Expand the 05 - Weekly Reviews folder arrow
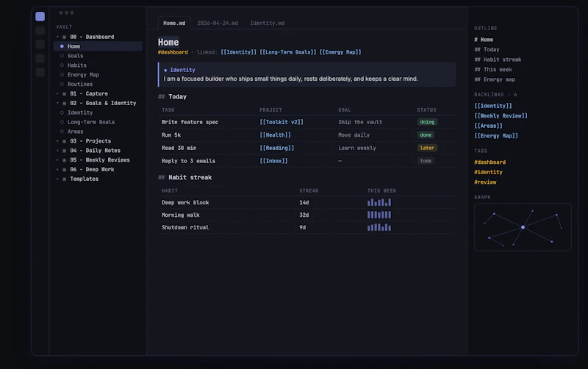 click(x=57, y=160)
